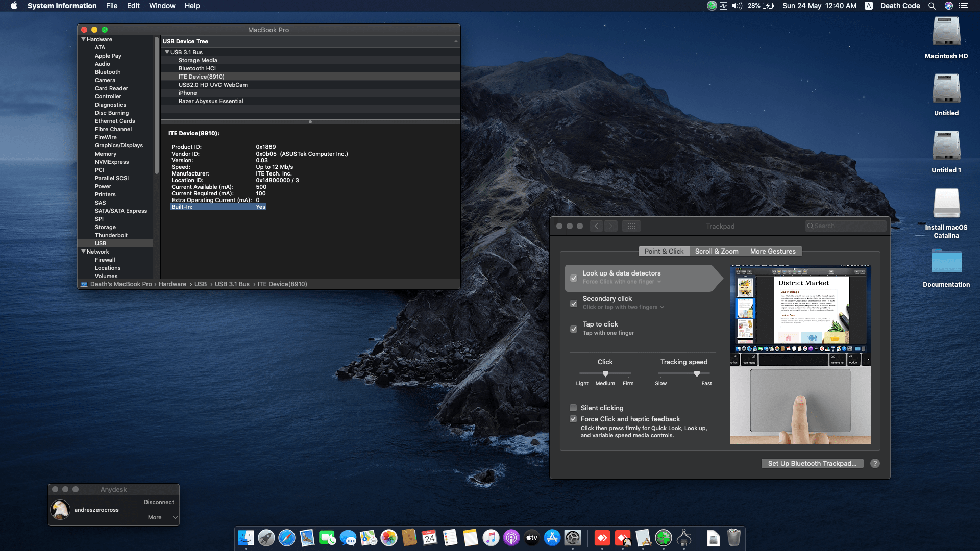This screenshot has height=551, width=980.
Task: Open Maps from the Dock
Action: 369,538
